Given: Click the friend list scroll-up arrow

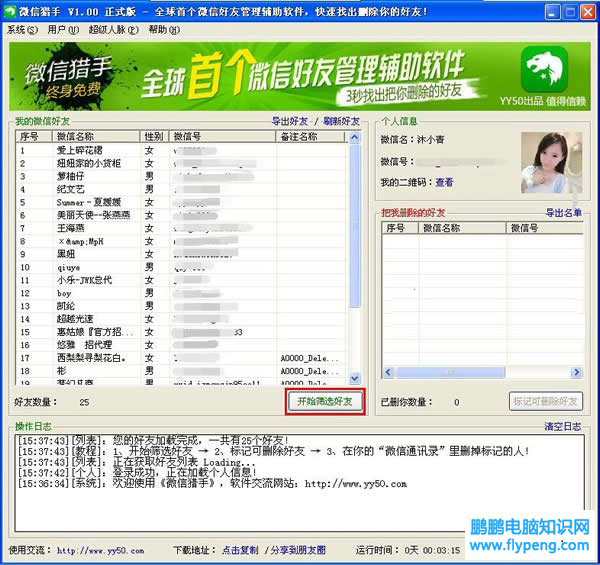Looking at the screenshot, I should [x=355, y=137].
